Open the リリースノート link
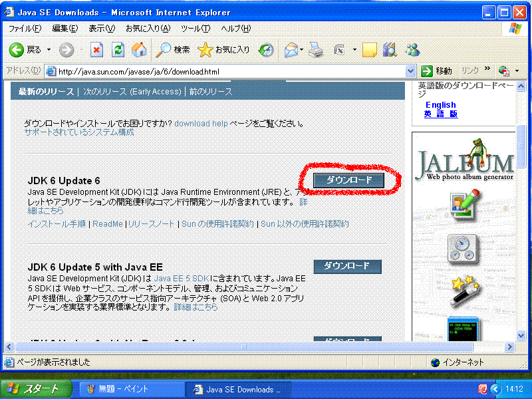This screenshot has height=399, width=532. click(x=151, y=224)
